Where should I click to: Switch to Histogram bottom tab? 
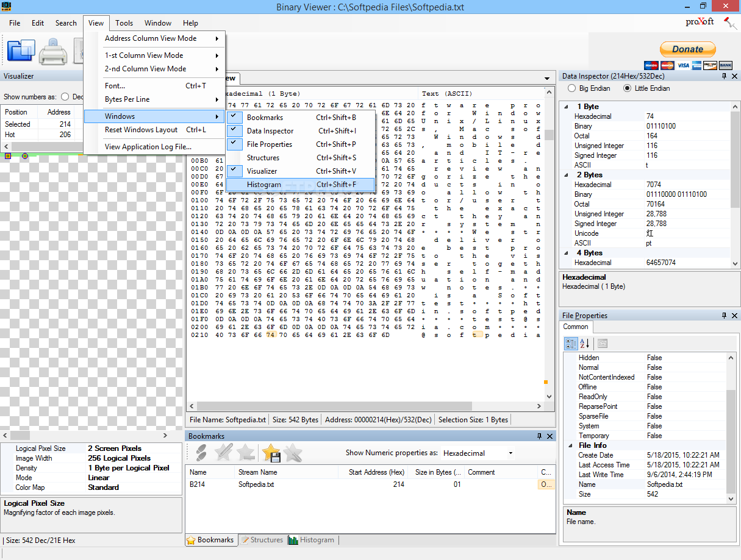click(x=311, y=540)
